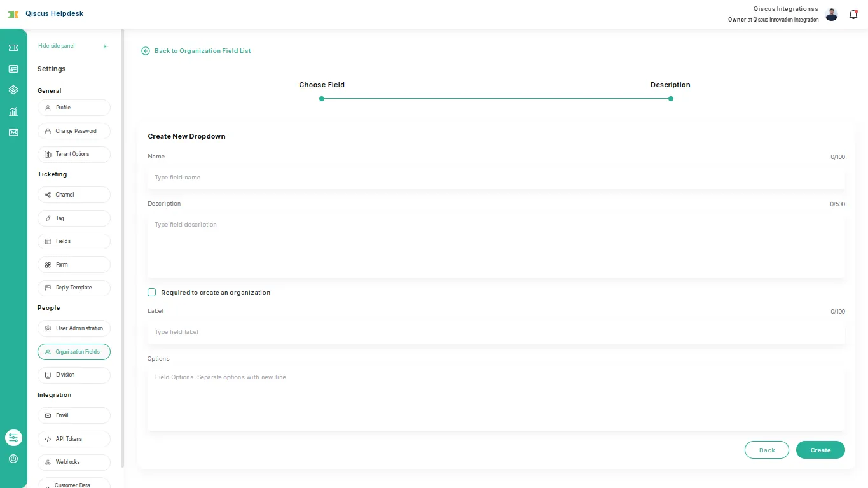Open Form settings
Viewport: 868px width, 488px height.
(x=74, y=265)
